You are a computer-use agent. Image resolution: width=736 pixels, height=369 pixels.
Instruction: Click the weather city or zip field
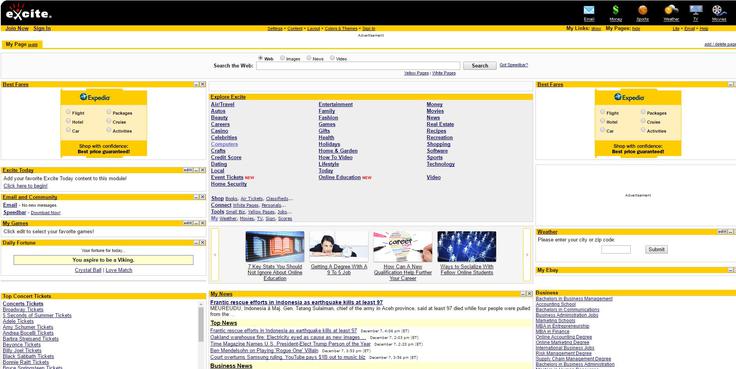click(x=616, y=250)
